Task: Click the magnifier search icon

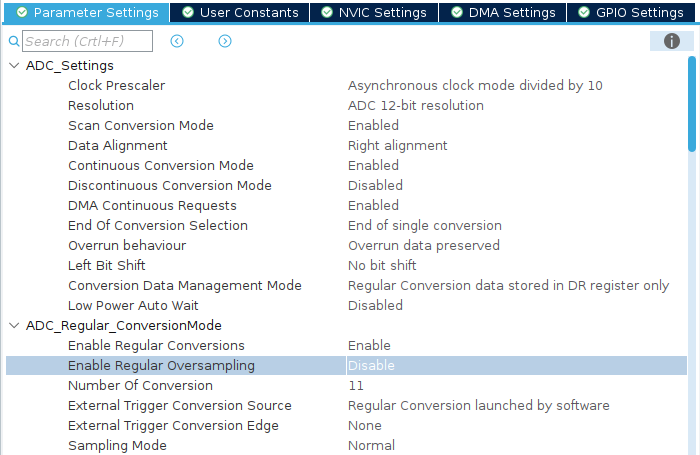Action: (14, 41)
